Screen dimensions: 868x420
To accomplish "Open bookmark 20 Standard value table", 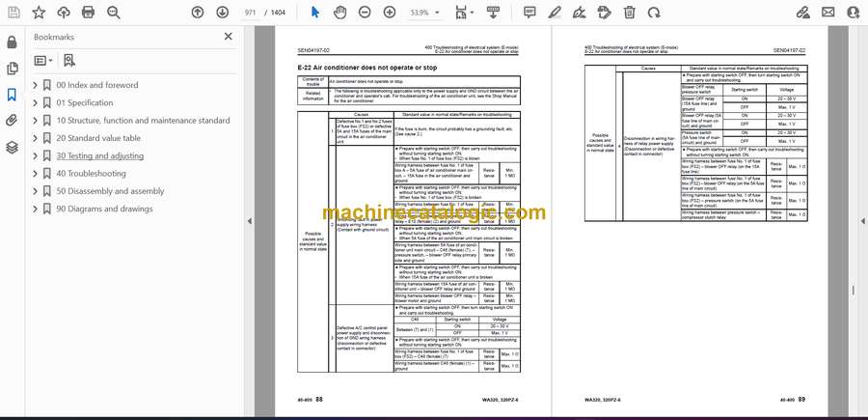I will [x=98, y=138].
